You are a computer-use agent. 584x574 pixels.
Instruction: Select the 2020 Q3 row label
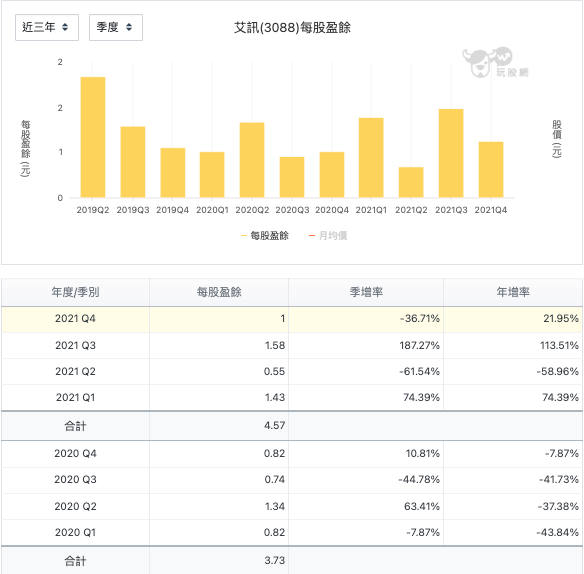(75, 479)
